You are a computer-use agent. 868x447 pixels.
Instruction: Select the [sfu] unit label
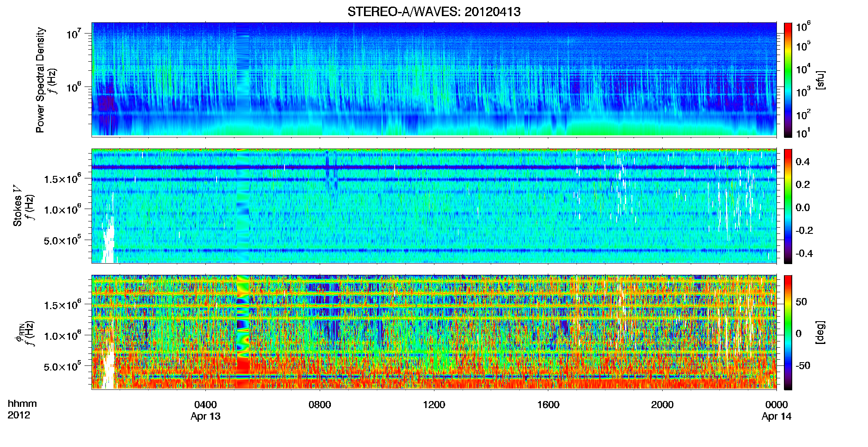820,80
